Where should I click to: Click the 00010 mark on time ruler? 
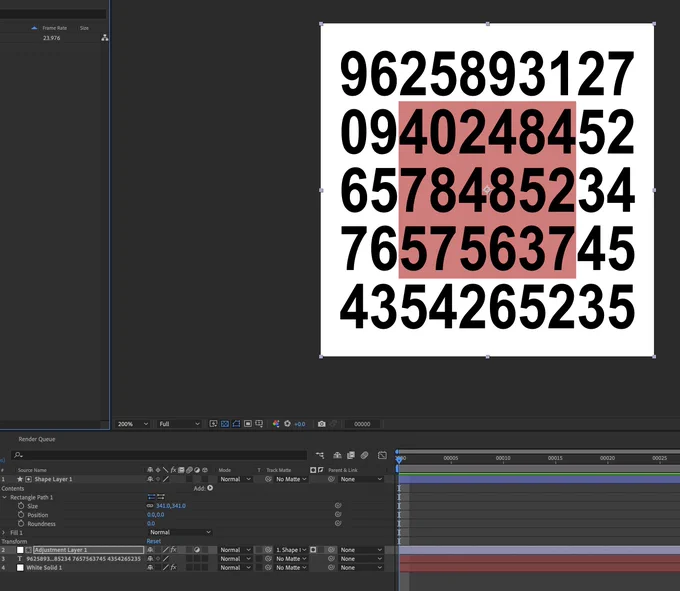click(x=503, y=458)
